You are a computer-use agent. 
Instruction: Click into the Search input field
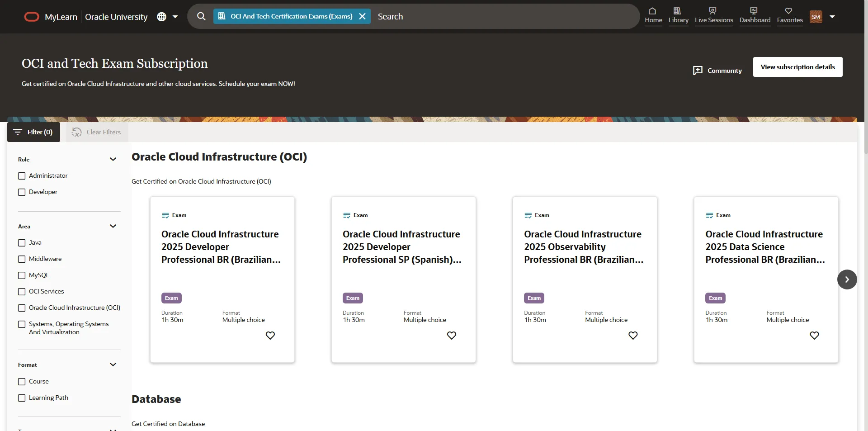tap(497, 16)
